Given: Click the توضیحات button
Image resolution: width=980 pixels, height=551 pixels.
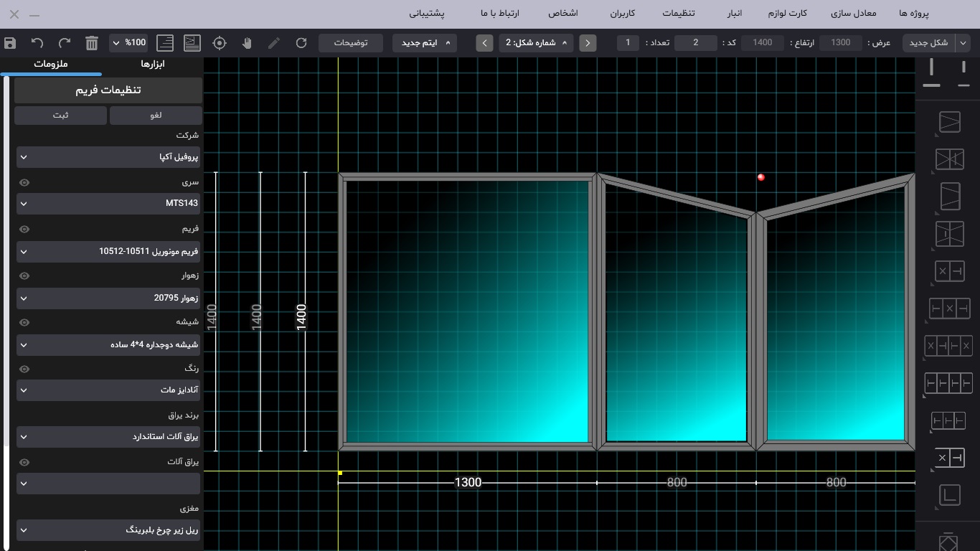Looking at the screenshot, I should click(x=351, y=43).
